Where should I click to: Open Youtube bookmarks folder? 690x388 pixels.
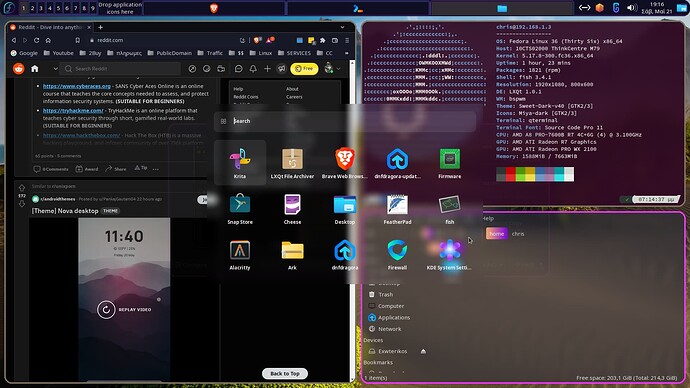click(x=59, y=53)
